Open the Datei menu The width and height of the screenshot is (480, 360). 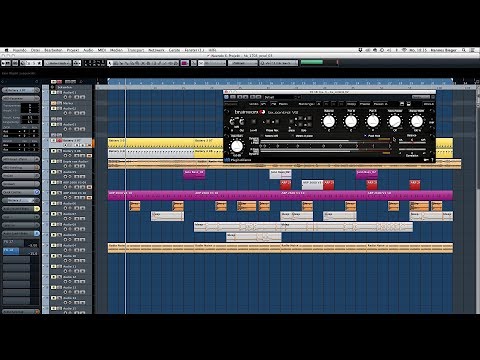[35, 50]
